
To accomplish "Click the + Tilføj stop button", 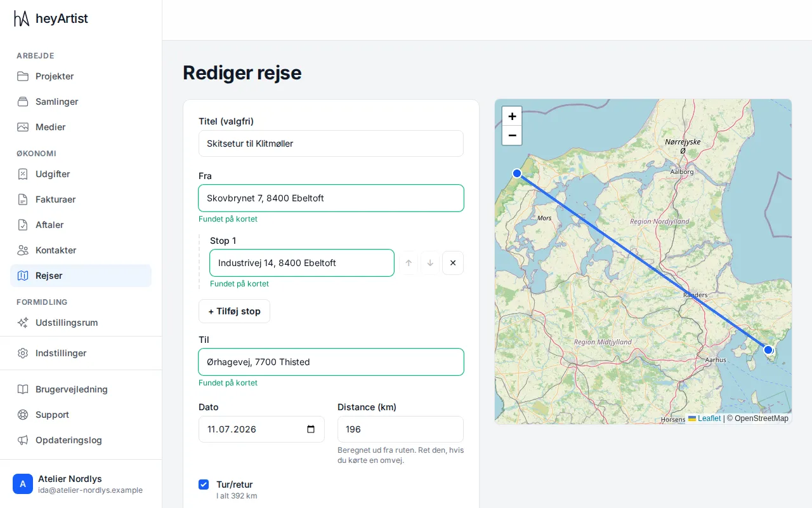I will click(x=234, y=311).
